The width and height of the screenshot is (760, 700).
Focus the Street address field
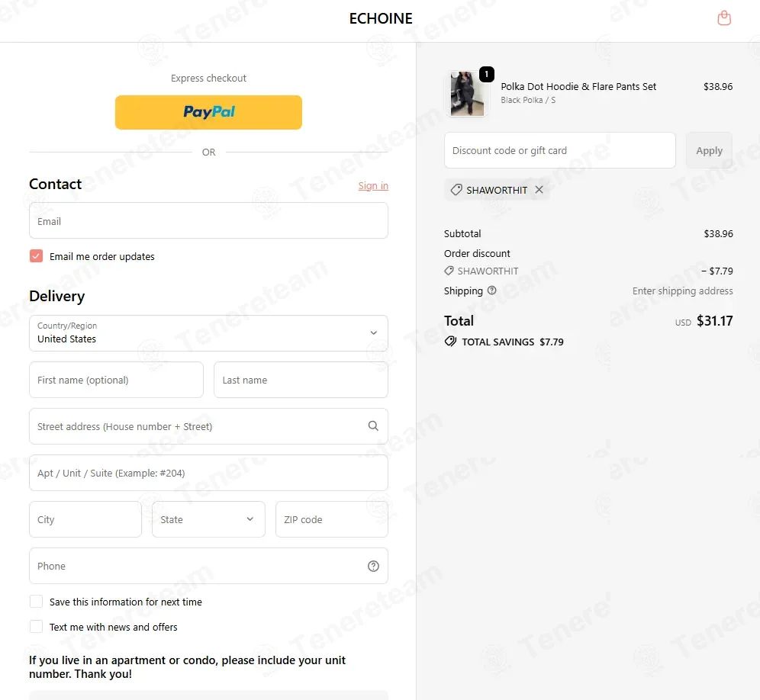pos(208,426)
